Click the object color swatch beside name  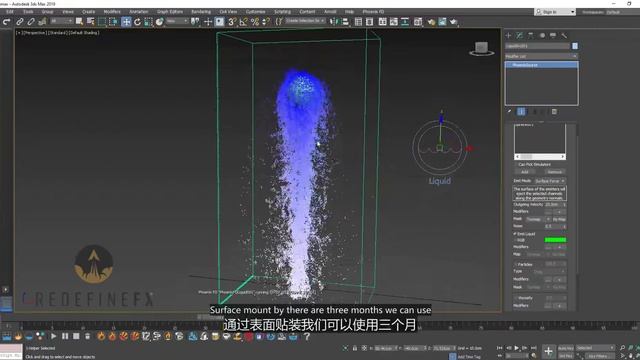click(x=575, y=46)
